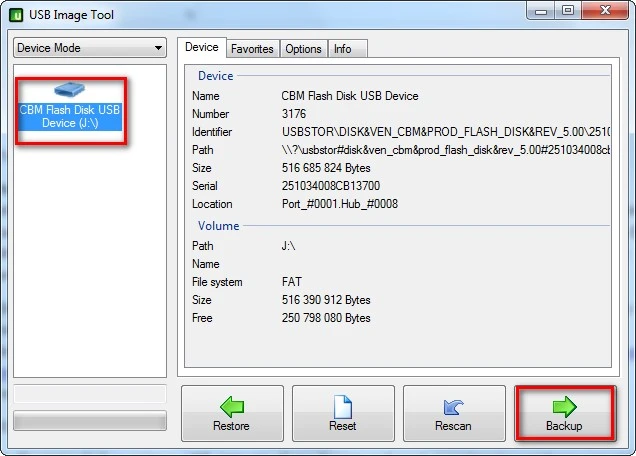636x456 pixels.
Task: Click the Serial value 251034008CB13700
Action: coord(331,186)
